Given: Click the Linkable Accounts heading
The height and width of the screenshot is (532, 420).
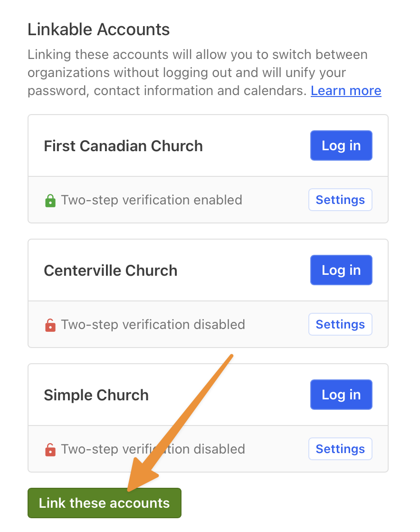Looking at the screenshot, I should [99, 29].
